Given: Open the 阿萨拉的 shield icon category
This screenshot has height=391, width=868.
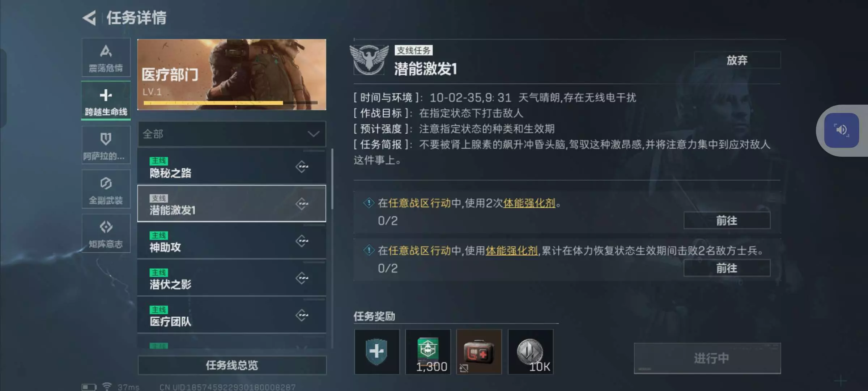Looking at the screenshot, I should click(x=106, y=145).
